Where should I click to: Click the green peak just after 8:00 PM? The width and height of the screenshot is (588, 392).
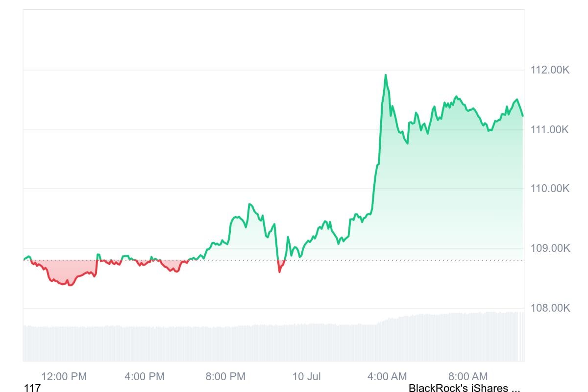point(249,204)
